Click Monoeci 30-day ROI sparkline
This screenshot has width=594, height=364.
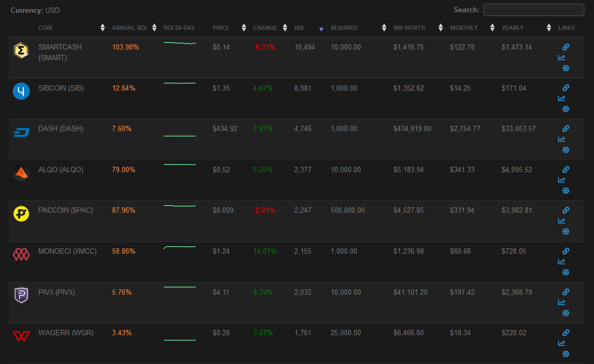180,247
